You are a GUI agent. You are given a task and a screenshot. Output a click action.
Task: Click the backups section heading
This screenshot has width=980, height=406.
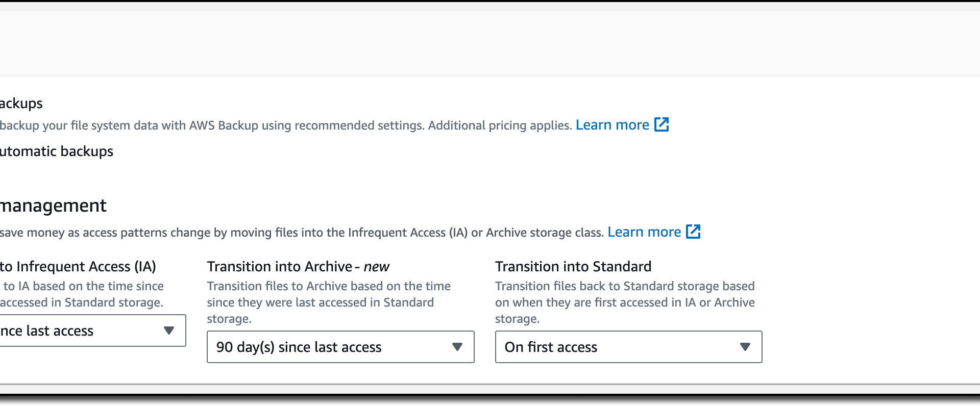coord(21,104)
